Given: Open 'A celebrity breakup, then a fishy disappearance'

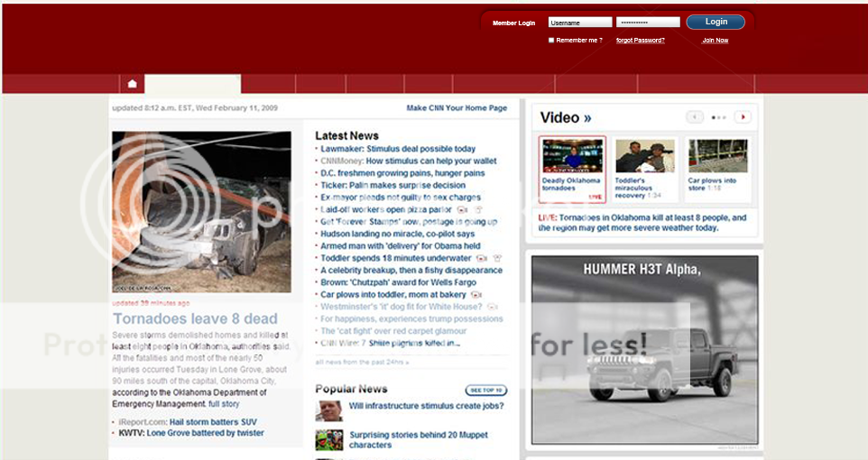Looking at the screenshot, I should click(x=411, y=271).
